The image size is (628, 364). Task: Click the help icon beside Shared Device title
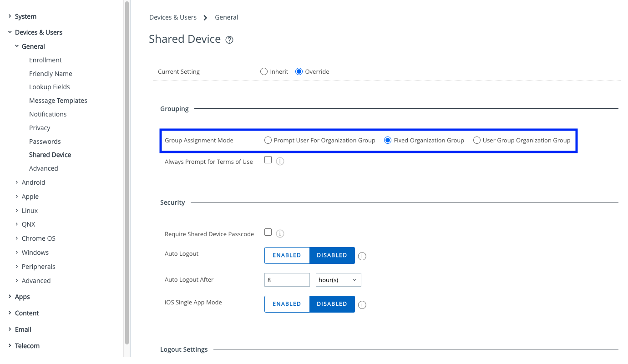pos(229,40)
